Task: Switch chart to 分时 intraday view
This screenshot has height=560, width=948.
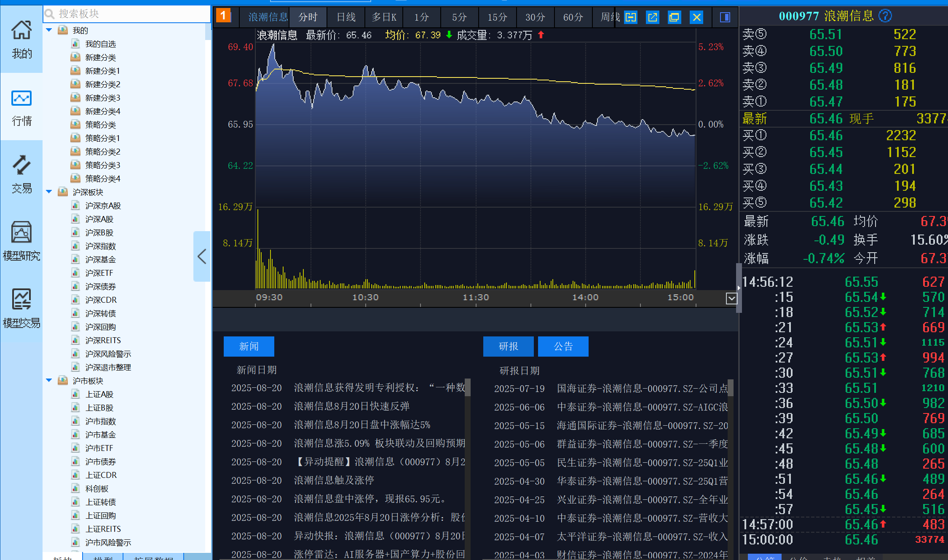Action: tap(308, 17)
